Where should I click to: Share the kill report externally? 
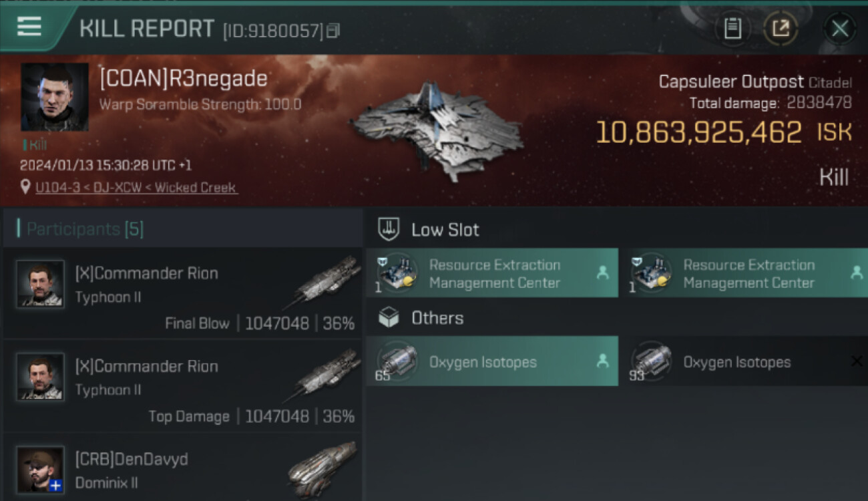point(781,29)
